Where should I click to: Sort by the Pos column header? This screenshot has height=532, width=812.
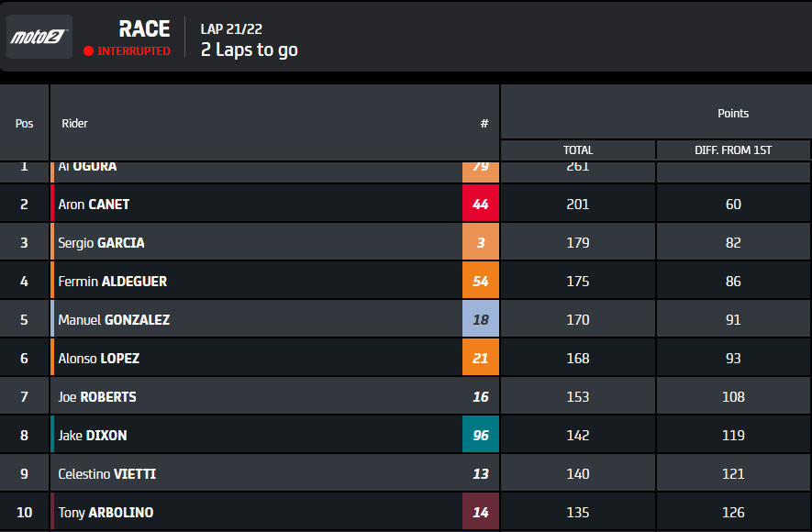point(25,123)
